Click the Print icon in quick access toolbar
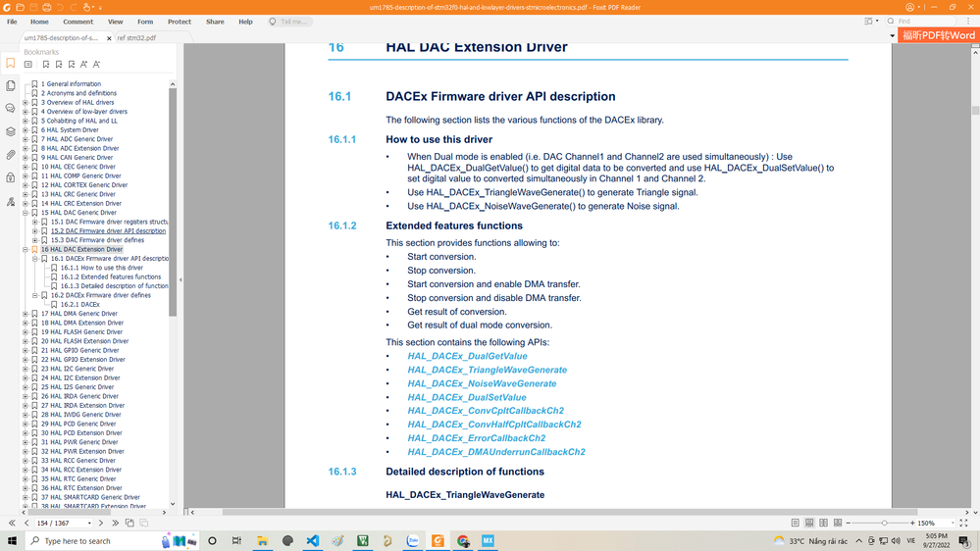The width and height of the screenshot is (980, 551). pos(47,8)
